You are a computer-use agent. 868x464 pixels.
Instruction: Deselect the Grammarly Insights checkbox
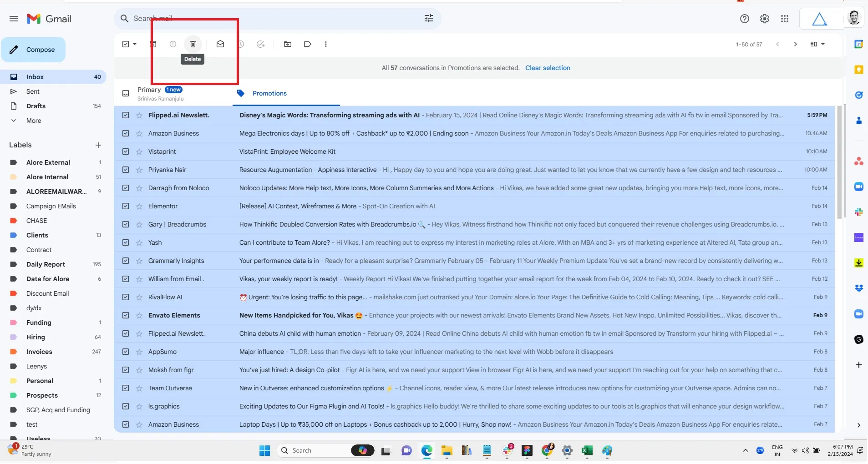tap(126, 261)
